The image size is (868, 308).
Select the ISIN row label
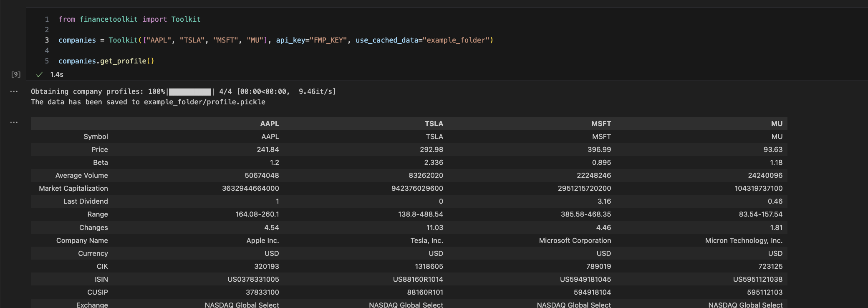click(x=101, y=279)
